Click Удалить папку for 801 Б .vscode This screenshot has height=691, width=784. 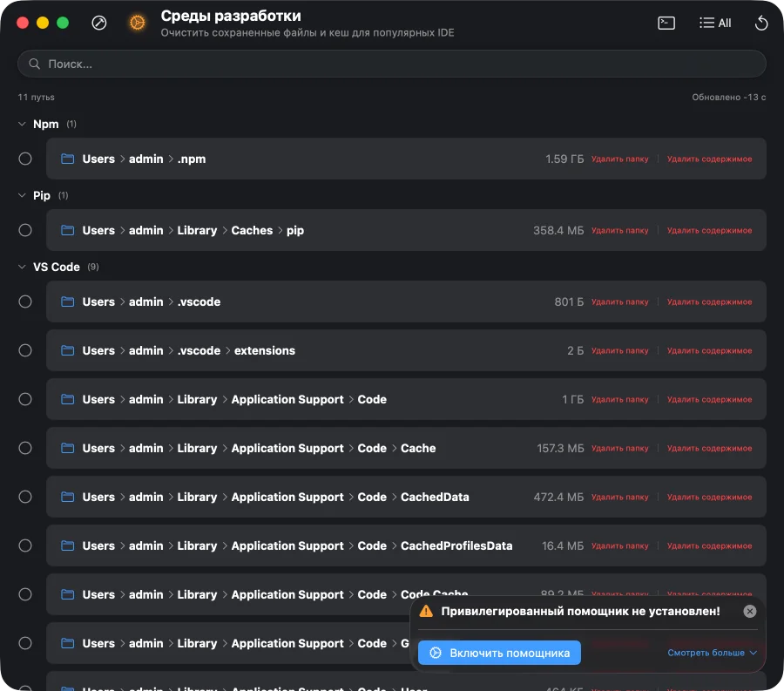click(620, 302)
